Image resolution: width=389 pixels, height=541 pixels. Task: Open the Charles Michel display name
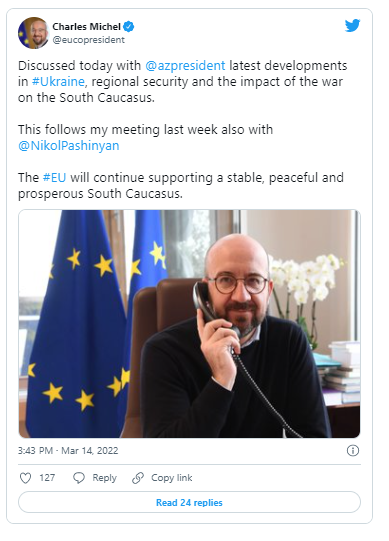pyautogui.click(x=86, y=27)
